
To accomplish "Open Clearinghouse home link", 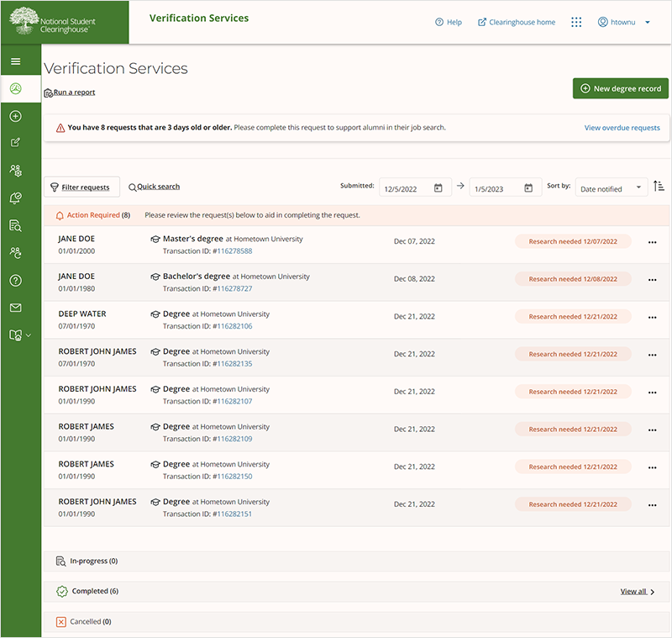I will (517, 23).
